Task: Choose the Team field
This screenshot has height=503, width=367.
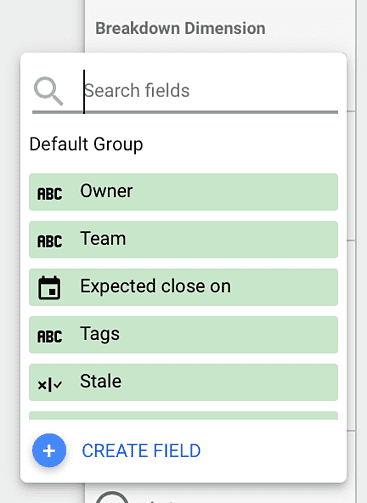Action: (x=183, y=239)
